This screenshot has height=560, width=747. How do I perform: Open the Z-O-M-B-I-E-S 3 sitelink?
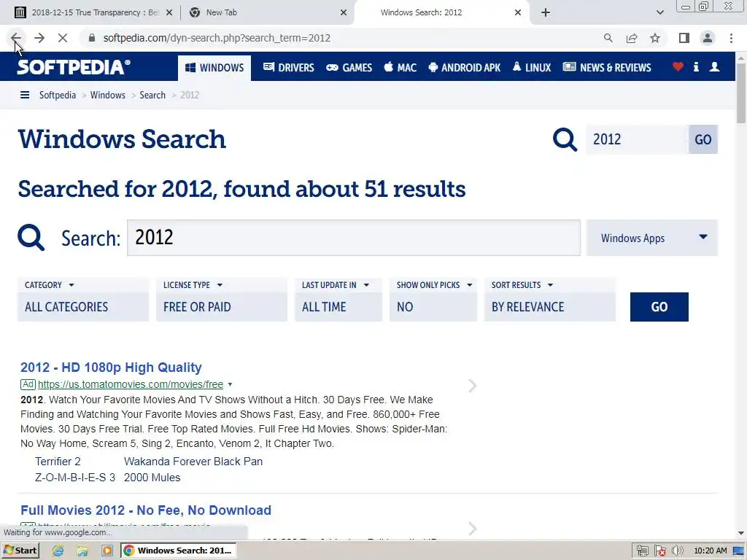pos(75,478)
